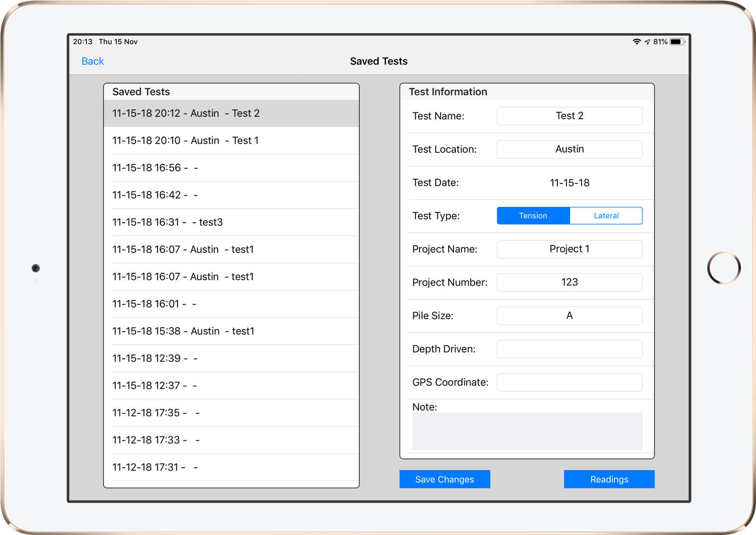The width and height of the screenshot is (756, 535).
Task: Tap the location services arrow icon
Action: [647, 42]
